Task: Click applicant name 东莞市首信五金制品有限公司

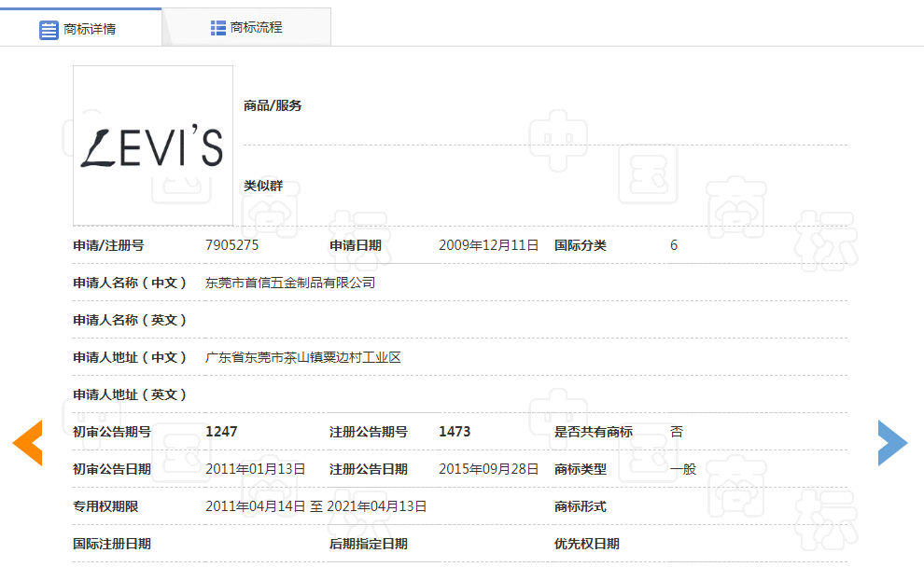Action: (290, 283)
